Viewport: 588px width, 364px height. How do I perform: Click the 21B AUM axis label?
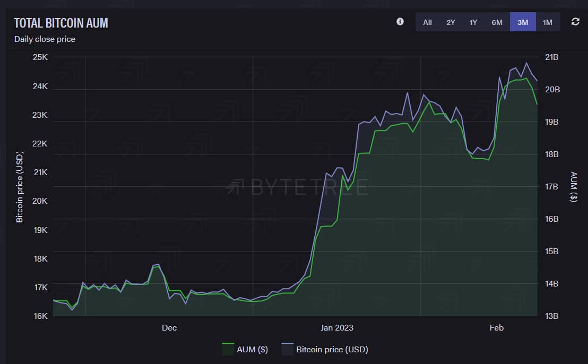551,57
